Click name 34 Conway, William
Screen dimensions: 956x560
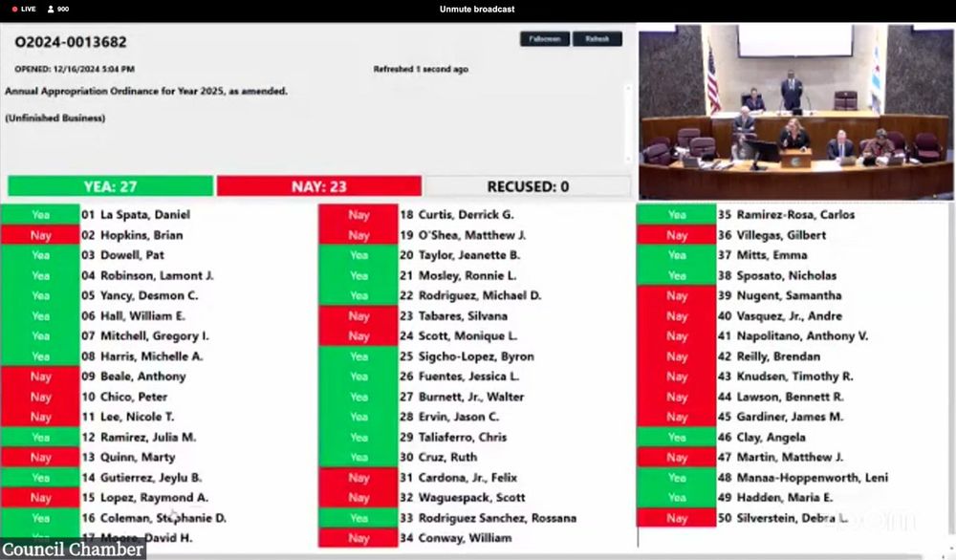coord(456,538)
